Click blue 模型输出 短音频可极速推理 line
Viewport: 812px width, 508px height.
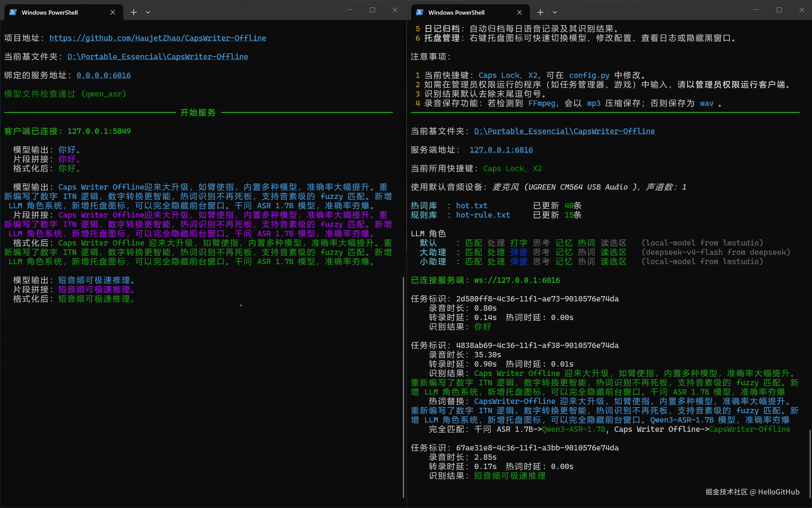(x=74, y=280)
